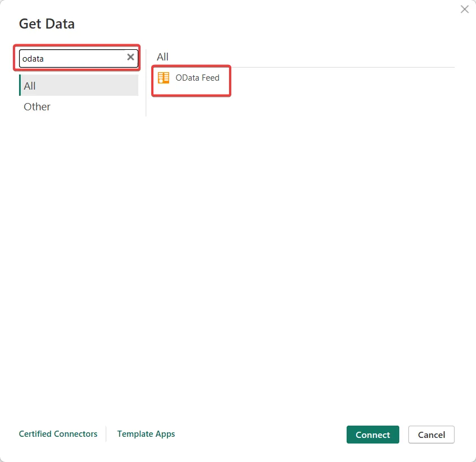Close the Get Data window

pyautogui.click(x=464, y=9)
